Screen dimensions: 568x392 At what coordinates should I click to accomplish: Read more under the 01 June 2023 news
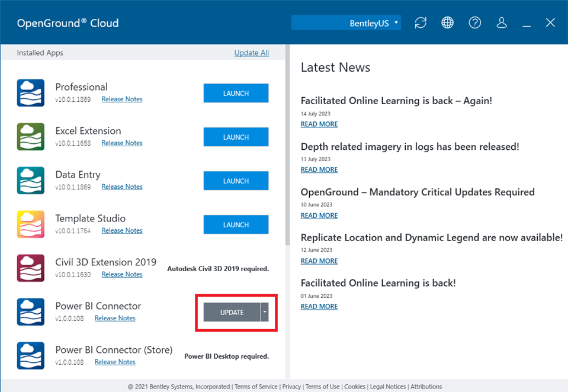click(319, 307)
